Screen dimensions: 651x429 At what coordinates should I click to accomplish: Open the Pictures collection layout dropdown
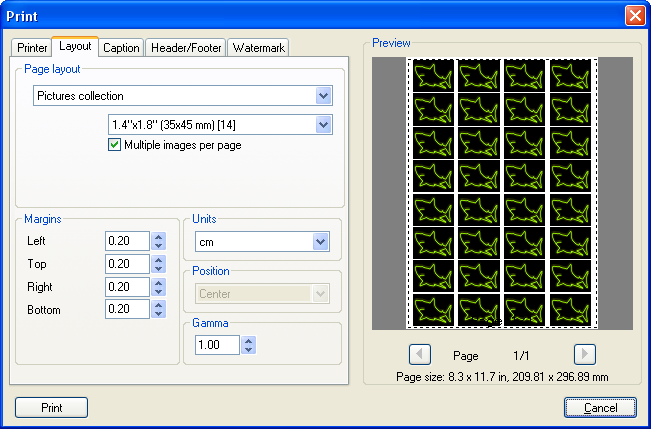pyautogui.click(x=323, y=96)
